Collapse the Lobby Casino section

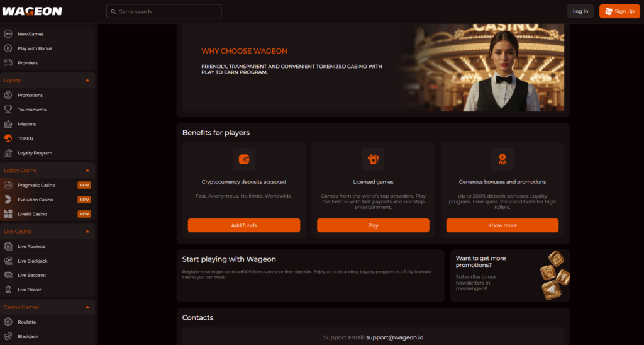pos(87,171)
